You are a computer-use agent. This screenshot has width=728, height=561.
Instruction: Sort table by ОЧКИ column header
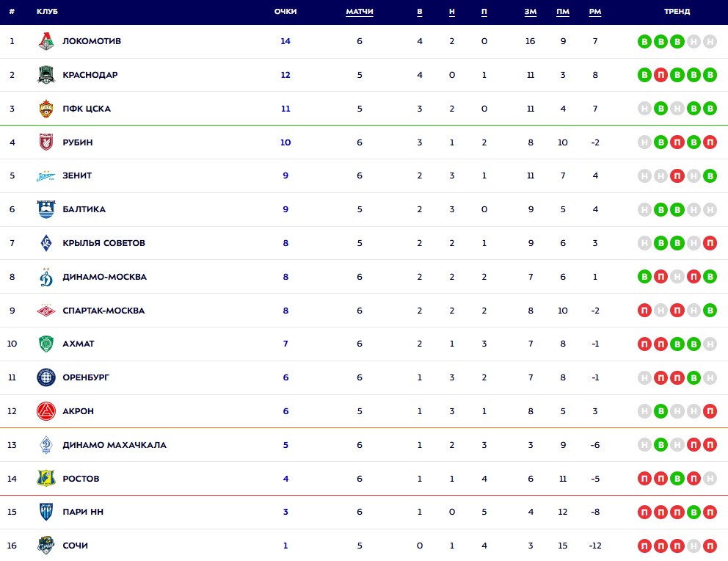(285, 12)
